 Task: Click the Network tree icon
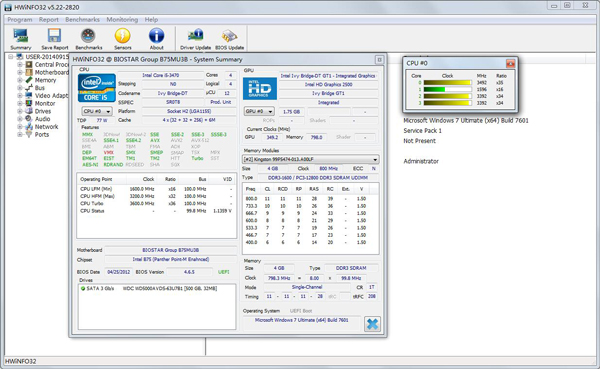[29, 127]
